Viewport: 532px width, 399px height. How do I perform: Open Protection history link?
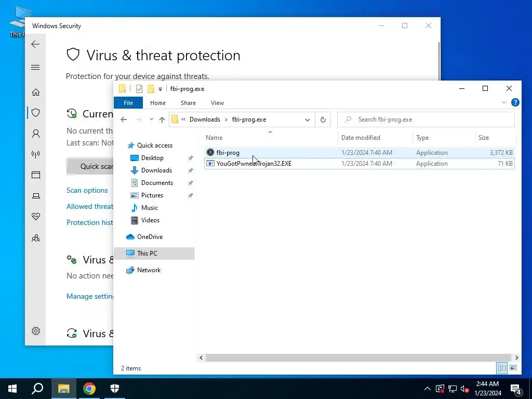point(90,222)
